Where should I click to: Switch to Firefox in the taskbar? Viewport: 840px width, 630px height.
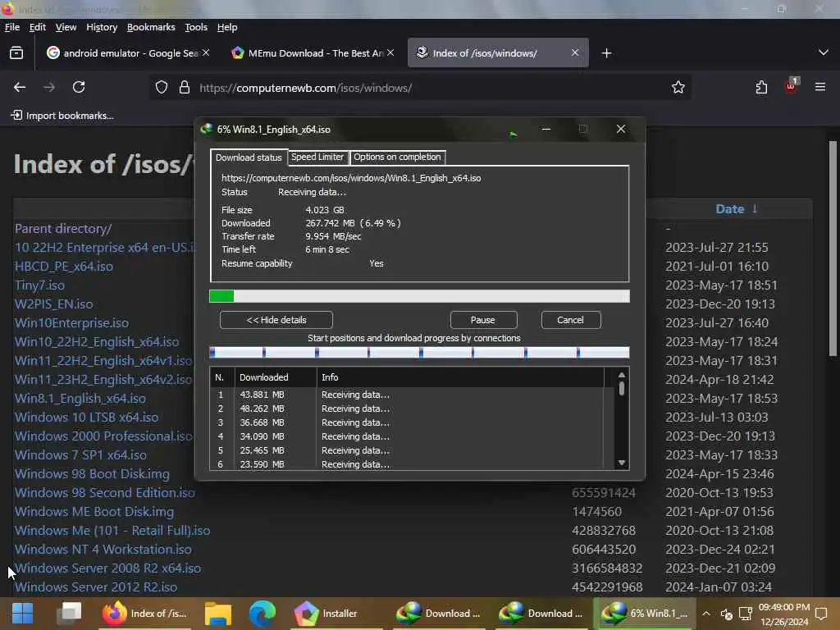[146, 614]
